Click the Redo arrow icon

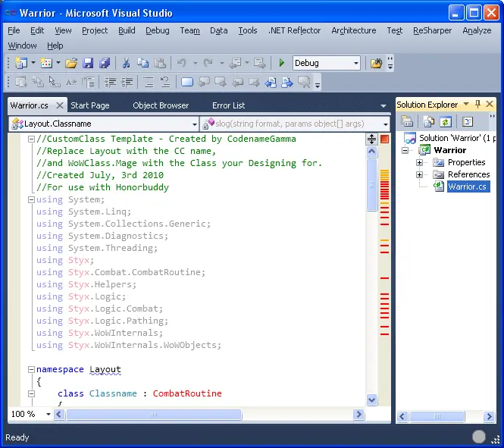coord(208,63)
